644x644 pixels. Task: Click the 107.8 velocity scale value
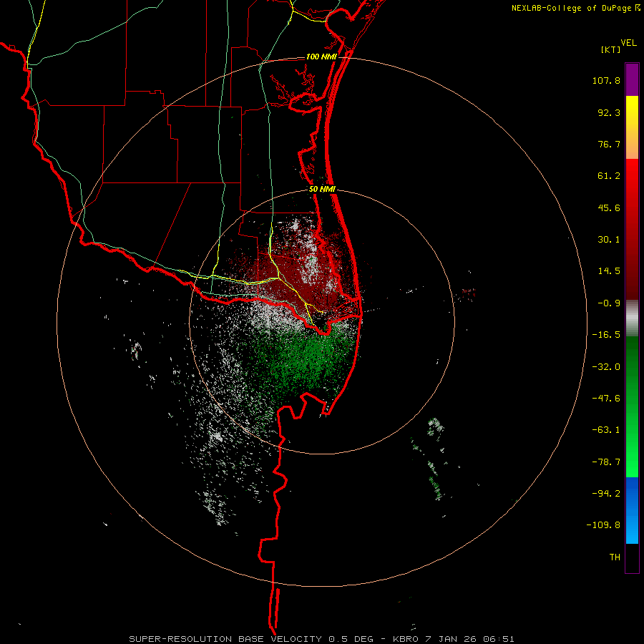tap(606, 80)
